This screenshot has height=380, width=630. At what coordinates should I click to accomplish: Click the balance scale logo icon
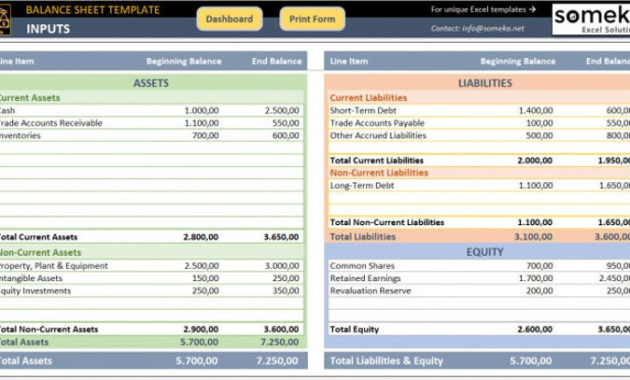5,20
